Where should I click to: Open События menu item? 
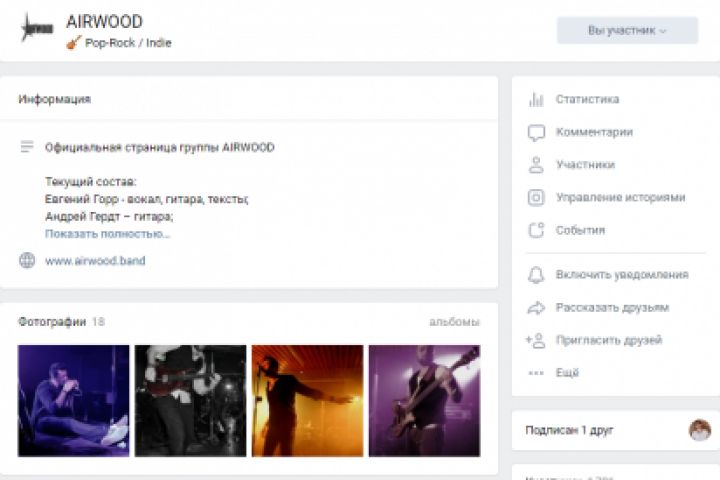tap(580, 230)
